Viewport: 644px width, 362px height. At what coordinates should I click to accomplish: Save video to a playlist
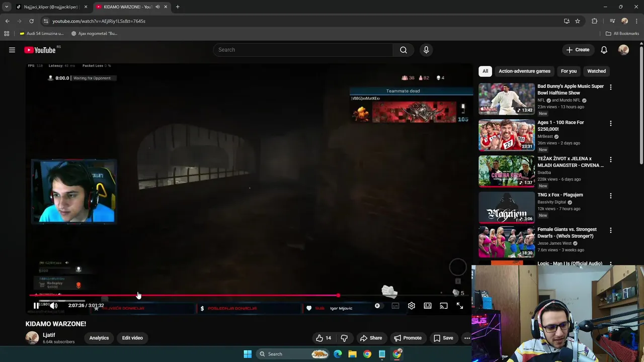443,338
